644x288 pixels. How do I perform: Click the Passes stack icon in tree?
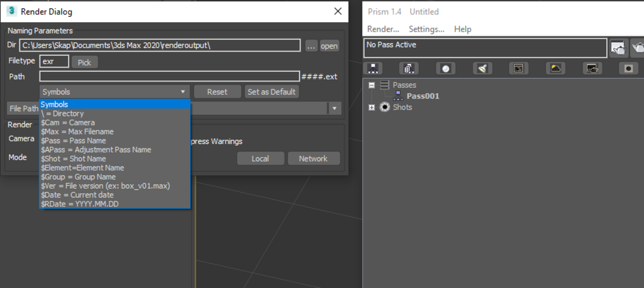(x=385, y=85)
